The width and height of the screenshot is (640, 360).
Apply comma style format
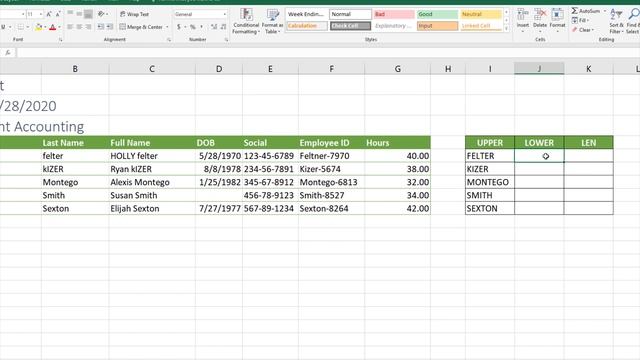(202, 27)
